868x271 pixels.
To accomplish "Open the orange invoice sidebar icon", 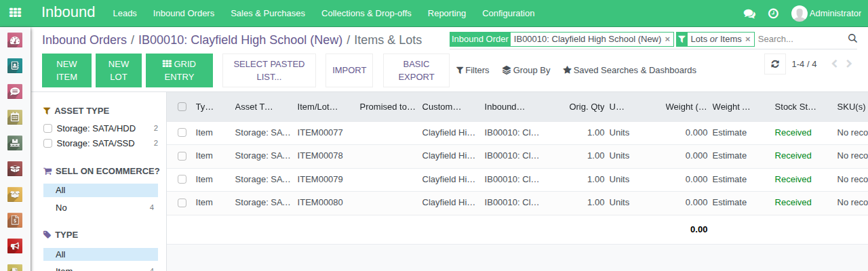I will click(x=15, y=220).
